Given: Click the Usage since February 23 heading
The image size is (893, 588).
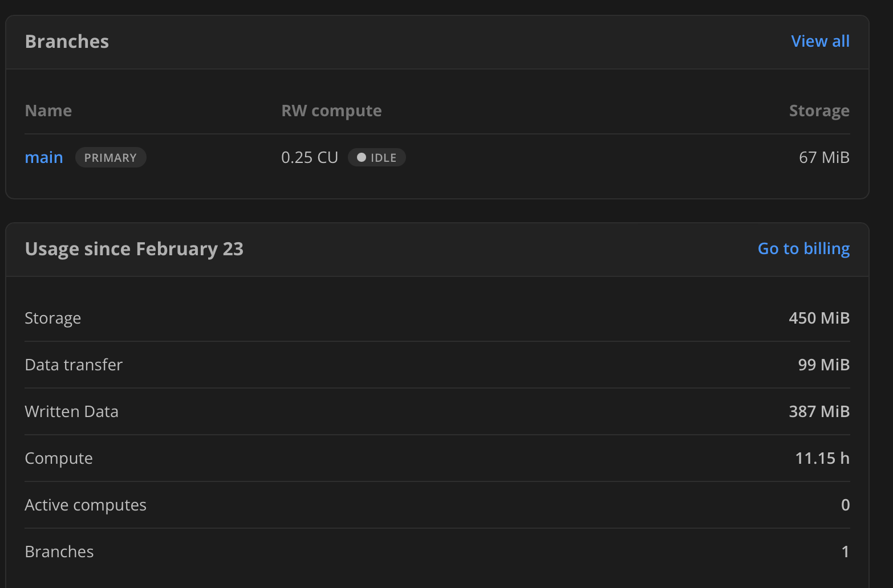Looking at the screenshot, I should 134,249.
